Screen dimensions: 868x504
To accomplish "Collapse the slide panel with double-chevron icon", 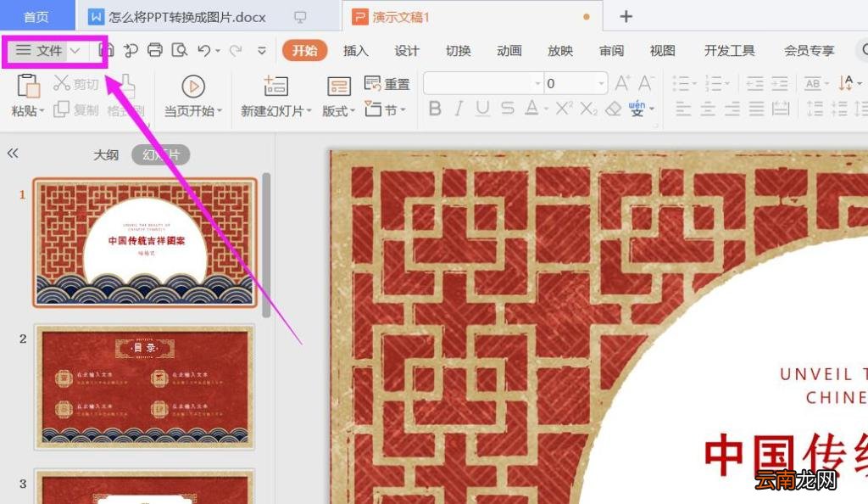I will (13, 154).
